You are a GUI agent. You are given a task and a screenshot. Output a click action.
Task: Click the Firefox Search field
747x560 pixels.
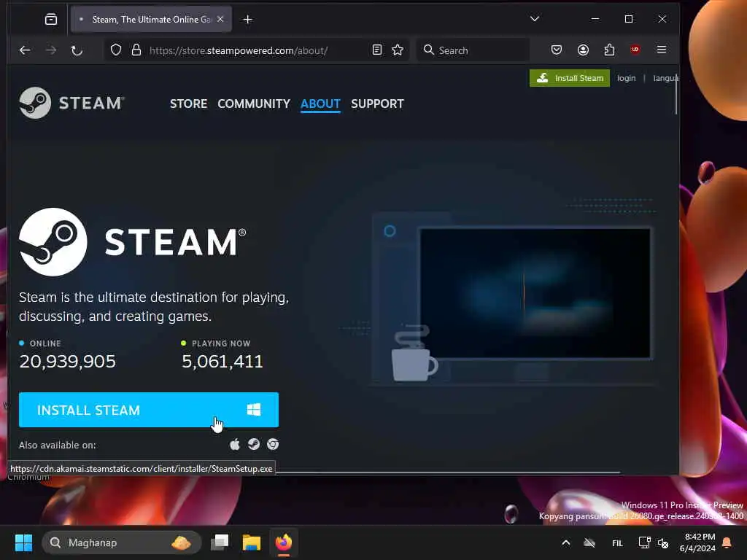pyautogui.click(x=473, y=50)
